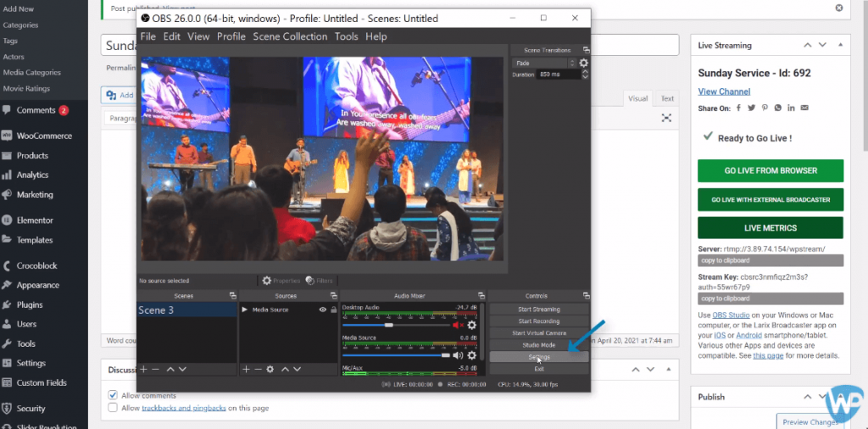The image size is (868, 429).
Task: Click the Media Source speaker icon
Action: point(459,356)
